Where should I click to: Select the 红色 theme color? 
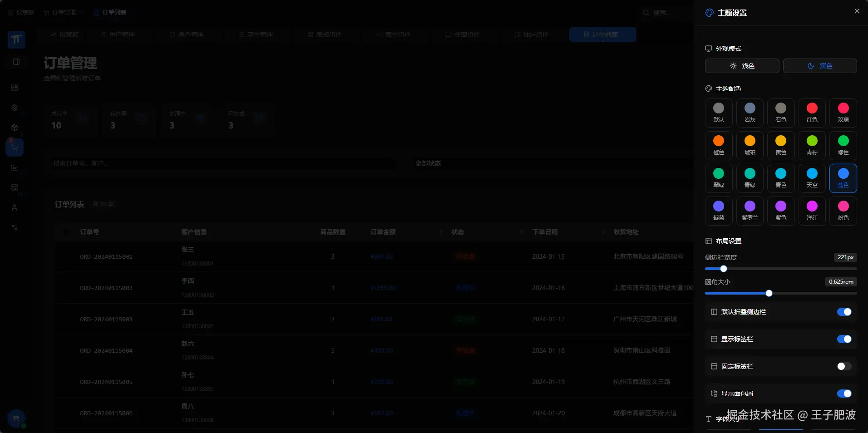tap(812, 113)
